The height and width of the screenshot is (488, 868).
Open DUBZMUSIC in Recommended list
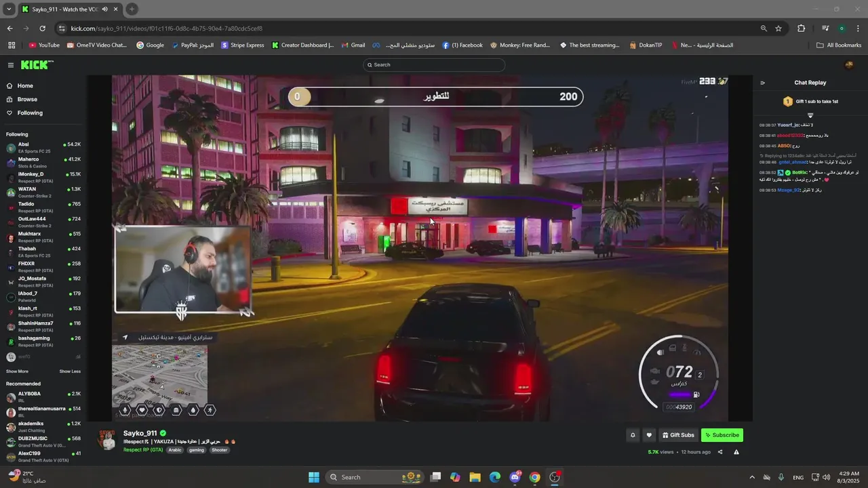(x=43, y=441)
